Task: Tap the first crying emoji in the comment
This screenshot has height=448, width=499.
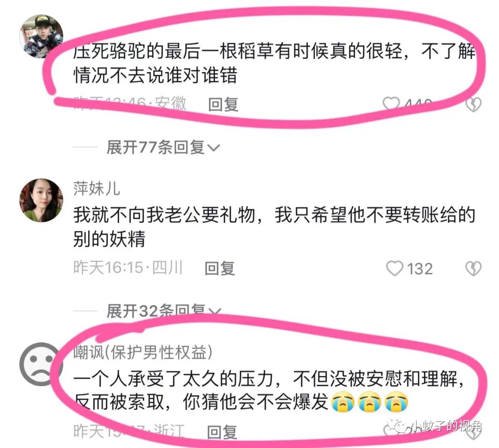Action: pyautogui.click(x=343, y=402)
